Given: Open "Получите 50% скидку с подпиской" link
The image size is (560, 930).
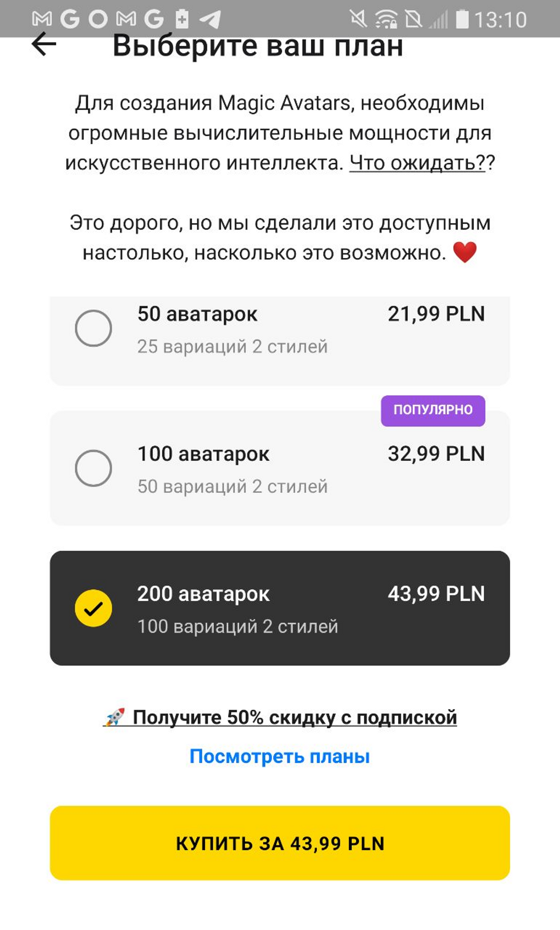Looking at the screenshot, I should pyautogui.click(x=294, y=717).
